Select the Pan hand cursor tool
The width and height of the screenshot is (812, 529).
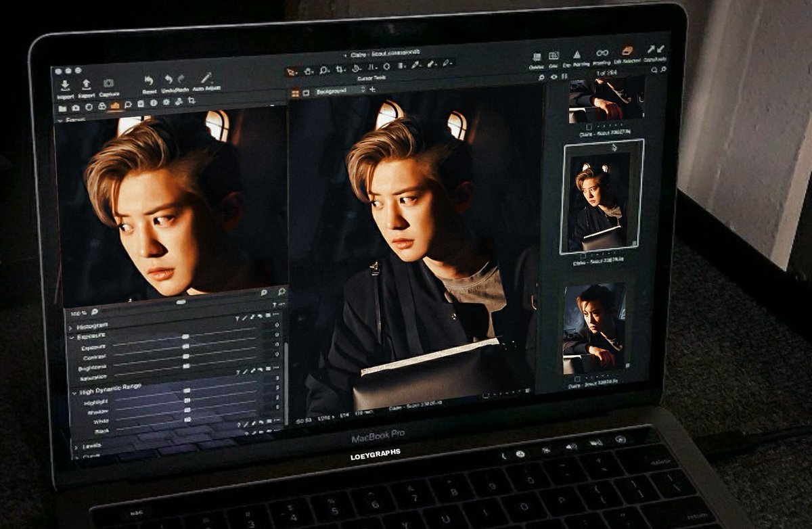[309, 70]
